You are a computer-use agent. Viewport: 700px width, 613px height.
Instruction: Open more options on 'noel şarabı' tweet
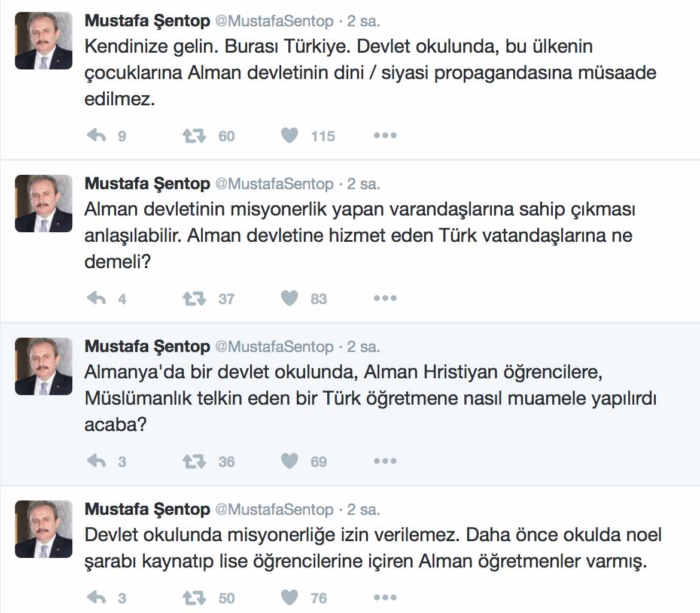(x=385, y=597)
